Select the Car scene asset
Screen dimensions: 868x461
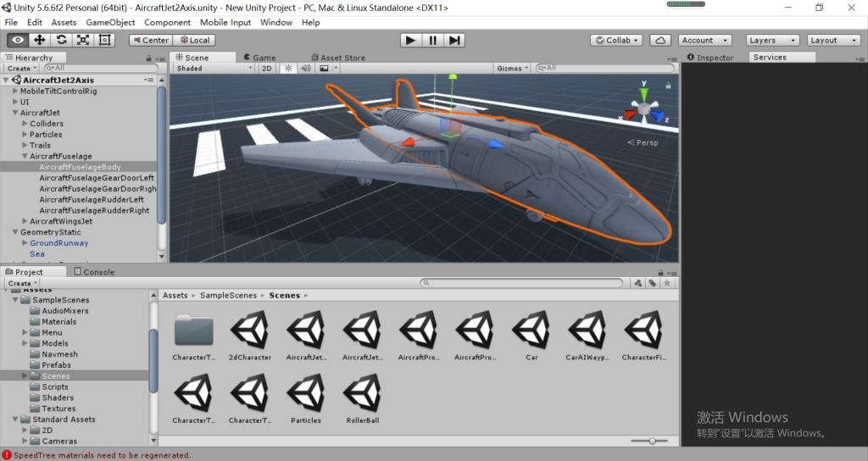click(x=531, y=336)
